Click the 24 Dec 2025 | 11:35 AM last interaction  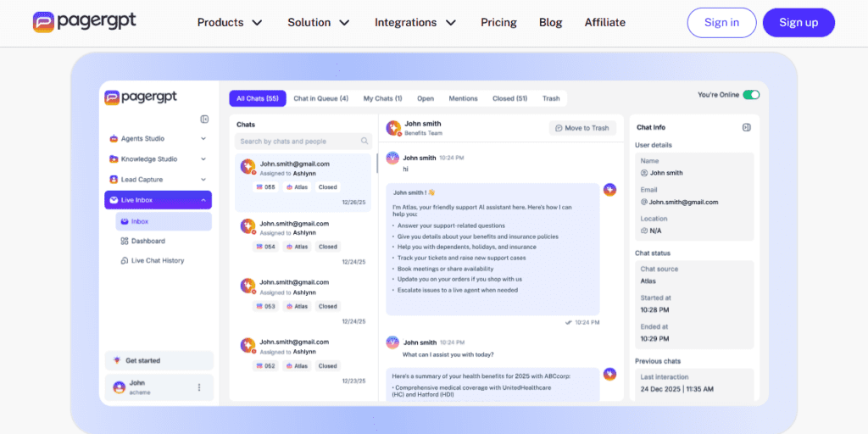[x=677, y=389]
